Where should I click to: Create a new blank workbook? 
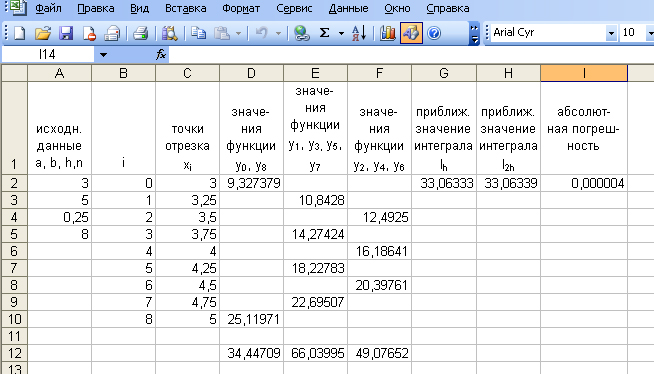20,33
